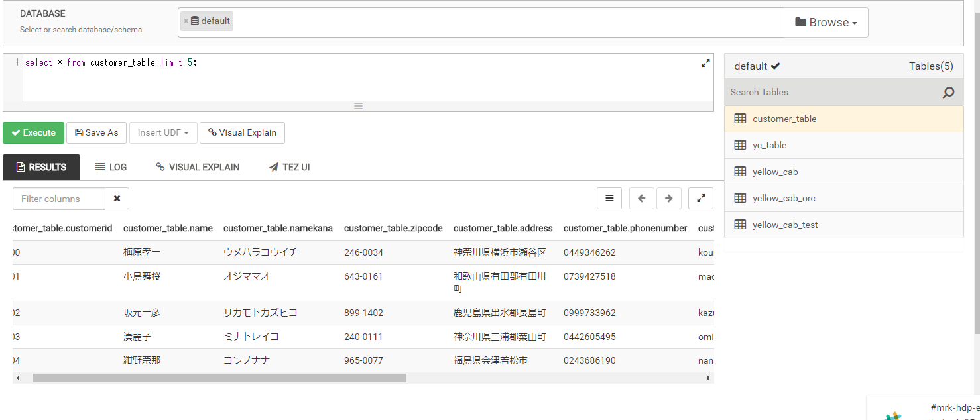Image resolution: width=980 pixels, height=420 pixels.
Task: Click the Filter columns input field
Action: pyautogui.click(x=59, y=199)
